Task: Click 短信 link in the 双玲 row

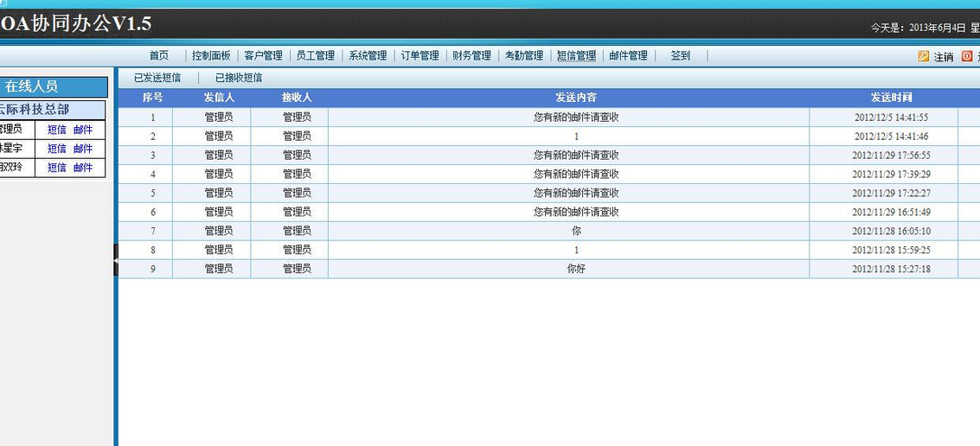Action: coord(57,168)
